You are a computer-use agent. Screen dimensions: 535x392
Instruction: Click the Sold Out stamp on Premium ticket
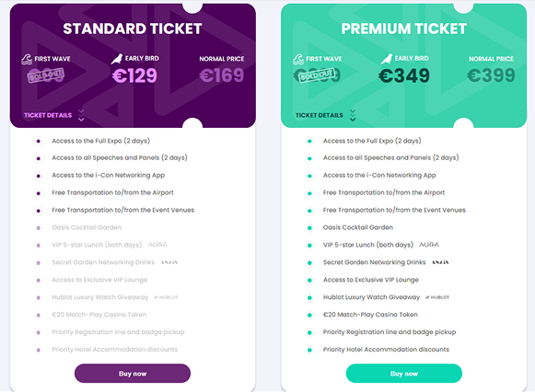pos(317,75)
